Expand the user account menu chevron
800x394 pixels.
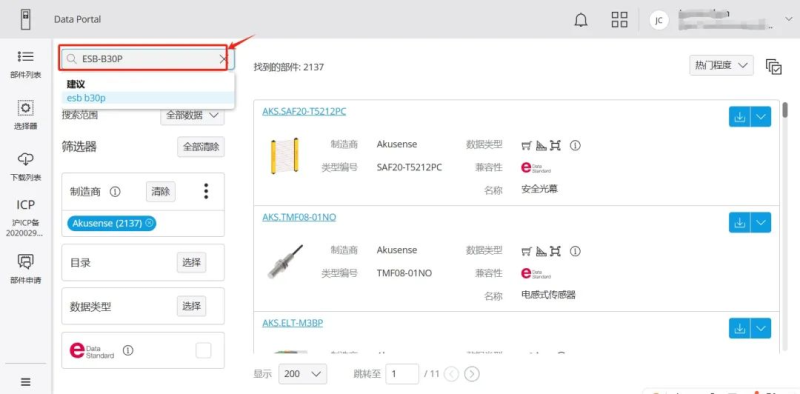[x=788, y=19]
